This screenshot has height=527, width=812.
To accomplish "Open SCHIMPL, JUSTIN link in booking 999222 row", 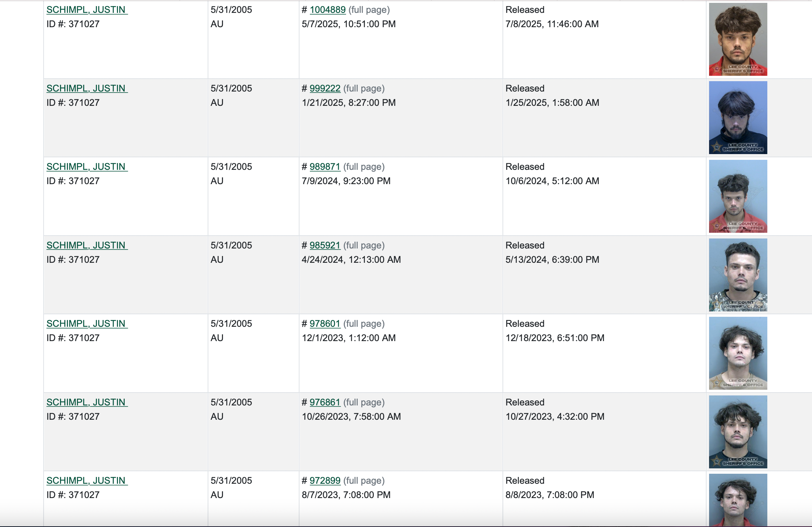I will [87, 88].
